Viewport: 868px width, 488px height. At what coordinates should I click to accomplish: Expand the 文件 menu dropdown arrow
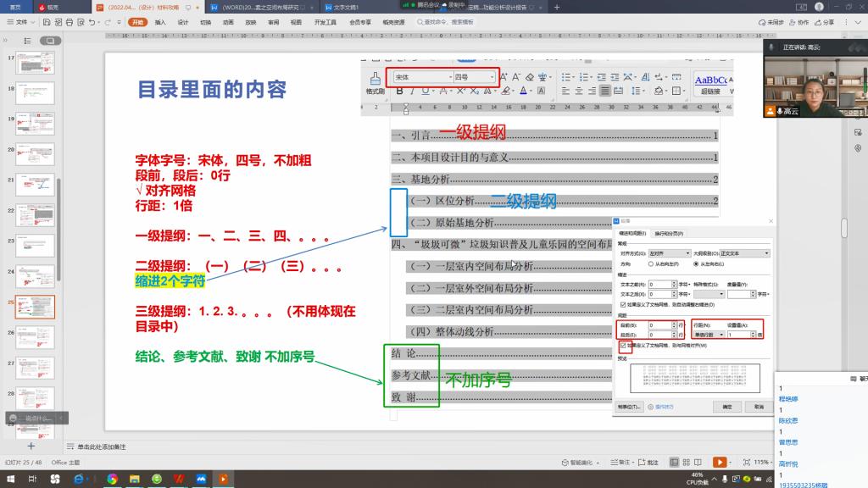33,22
